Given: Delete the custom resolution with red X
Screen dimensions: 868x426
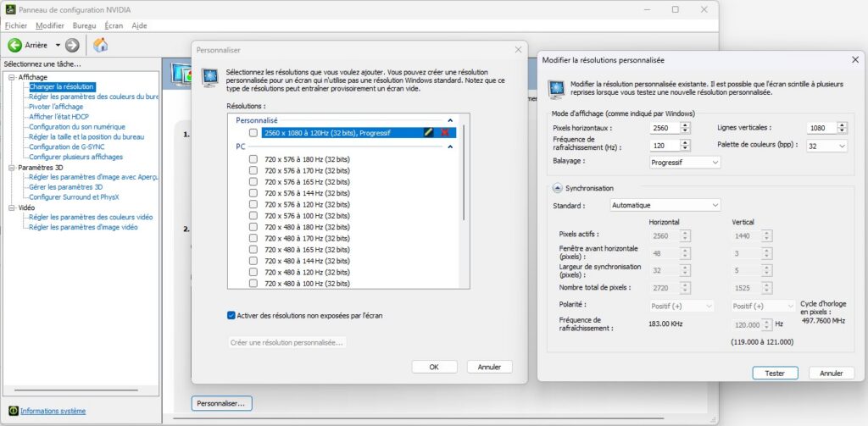Looking at the screenshot, I should pos(445,133).
